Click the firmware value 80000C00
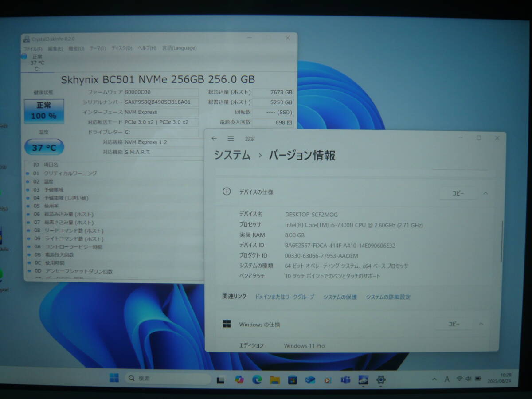 click(x=161, y=92)
